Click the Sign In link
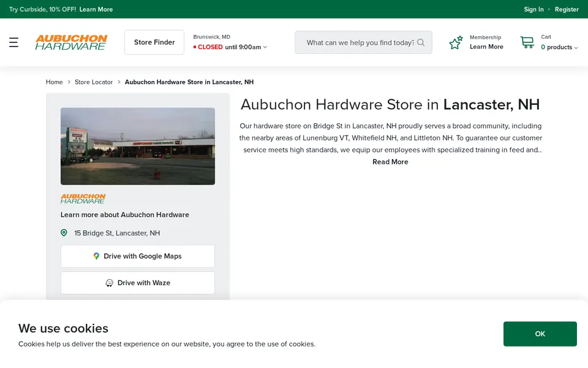 click(x=533, y=9)
